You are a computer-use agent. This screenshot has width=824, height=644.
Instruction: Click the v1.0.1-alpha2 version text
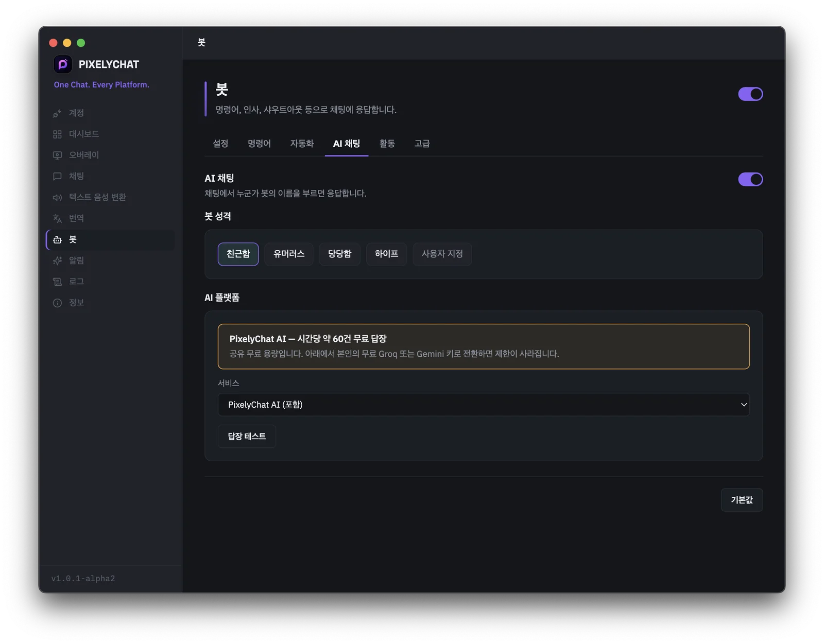[x=83, y=579]
